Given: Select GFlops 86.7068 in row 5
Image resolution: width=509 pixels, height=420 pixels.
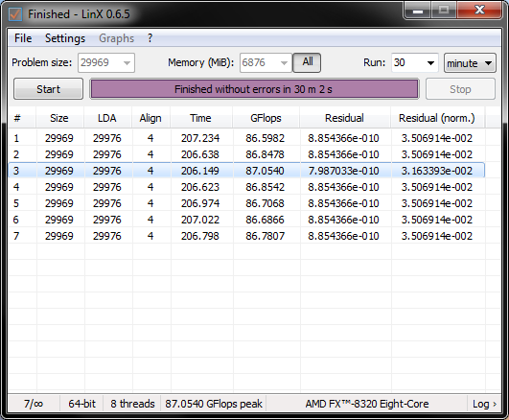Looking at the screenshot, I should [x=266, y=203].
